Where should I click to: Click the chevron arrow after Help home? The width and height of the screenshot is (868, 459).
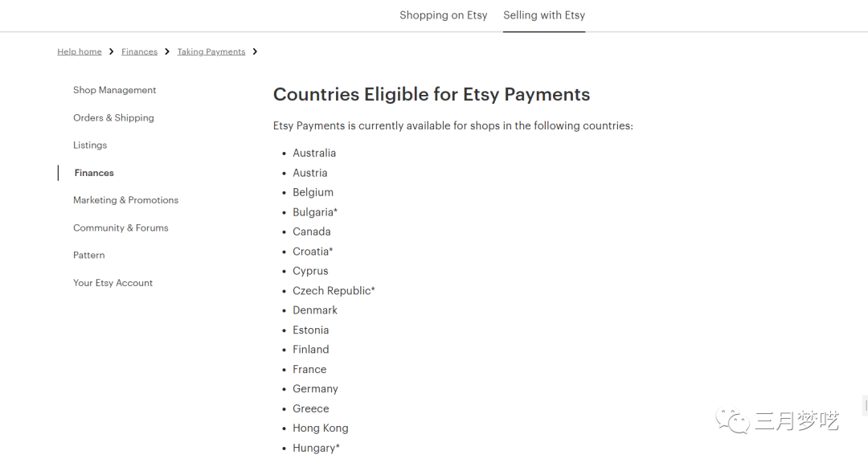click(x=112, y=51)
